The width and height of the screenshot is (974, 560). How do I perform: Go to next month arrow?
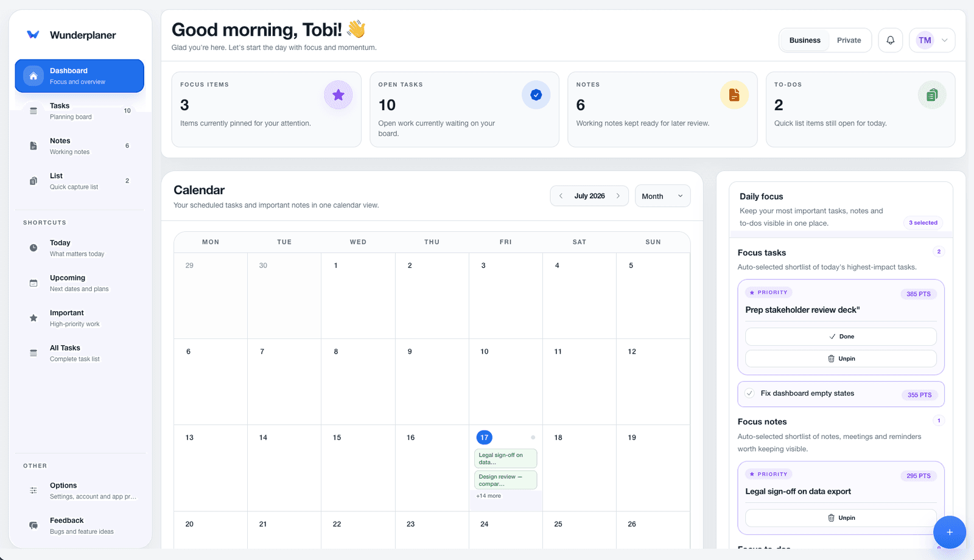(x=618, y=196)
